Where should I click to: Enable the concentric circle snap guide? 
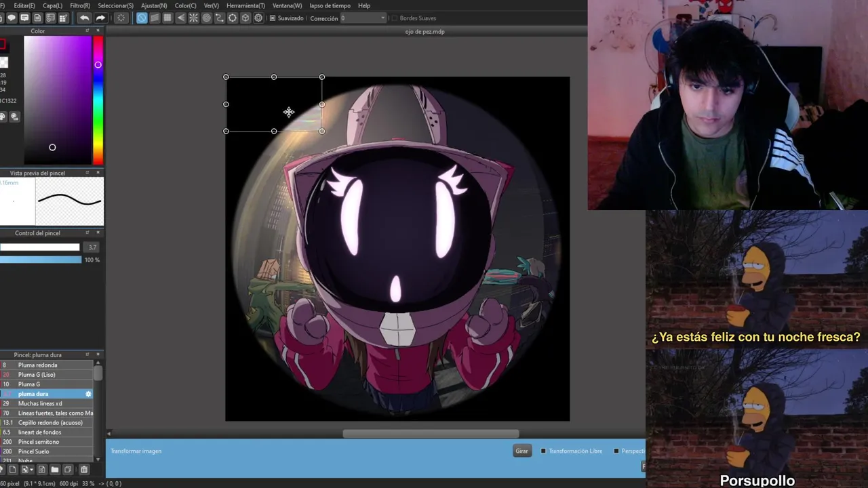point(206,18)
